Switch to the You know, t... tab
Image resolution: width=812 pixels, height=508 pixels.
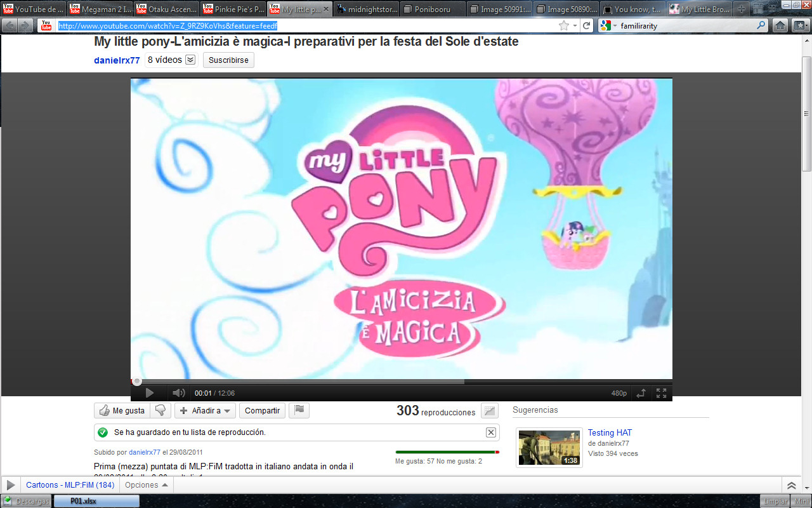click(x=633, y=10)
